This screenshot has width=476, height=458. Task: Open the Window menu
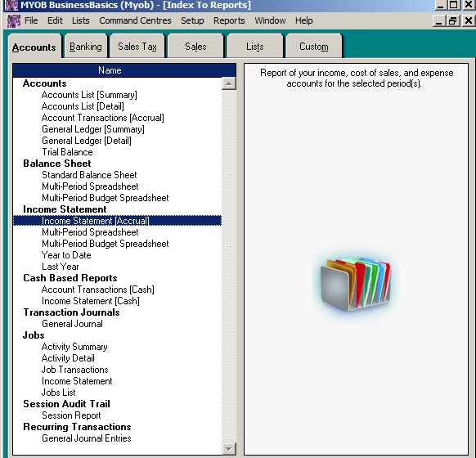[x=270, y=20]
